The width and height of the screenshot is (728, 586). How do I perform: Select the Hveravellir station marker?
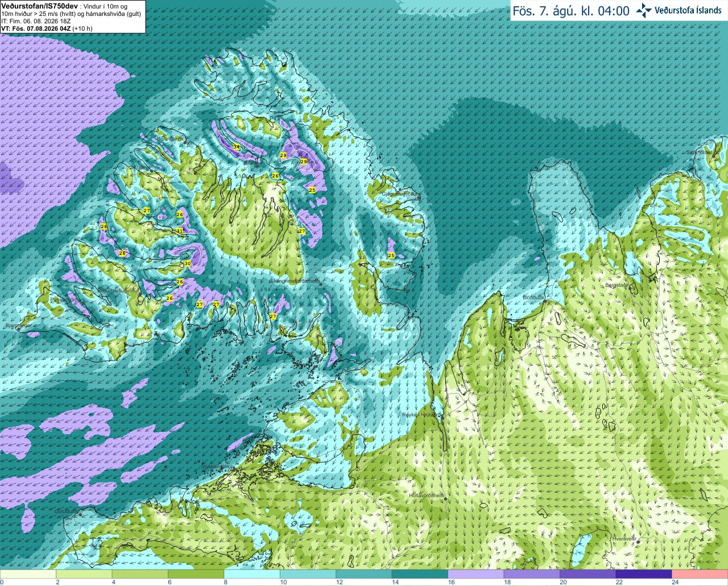(x=638, y=542)
